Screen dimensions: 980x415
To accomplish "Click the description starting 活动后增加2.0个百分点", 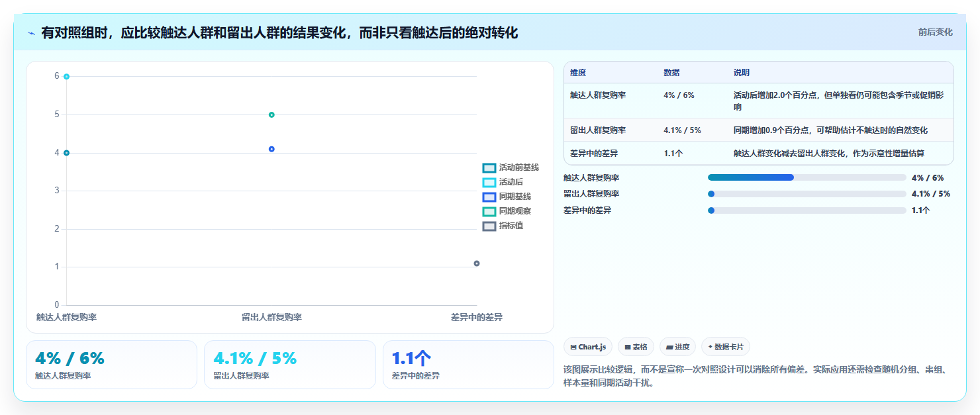I will (x=839, y=101).
